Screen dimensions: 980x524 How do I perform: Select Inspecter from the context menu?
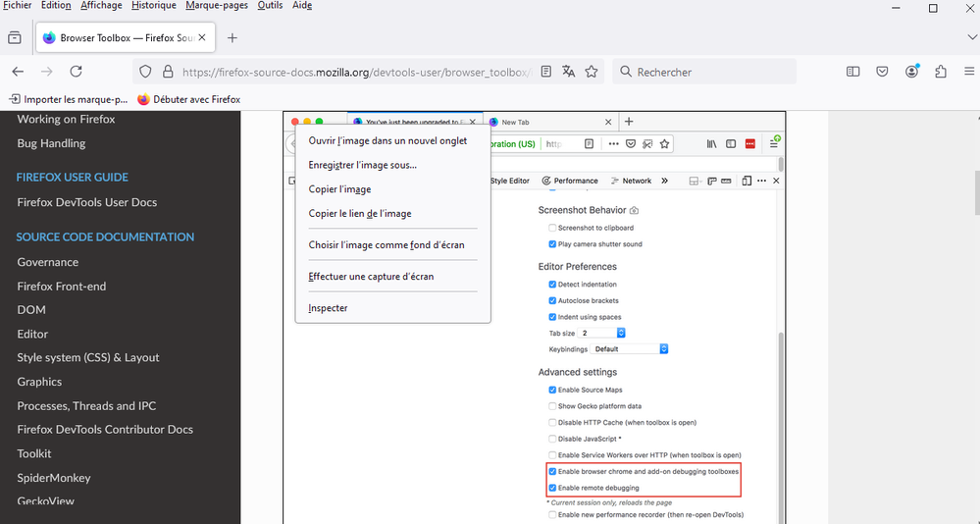pos(392,308)
